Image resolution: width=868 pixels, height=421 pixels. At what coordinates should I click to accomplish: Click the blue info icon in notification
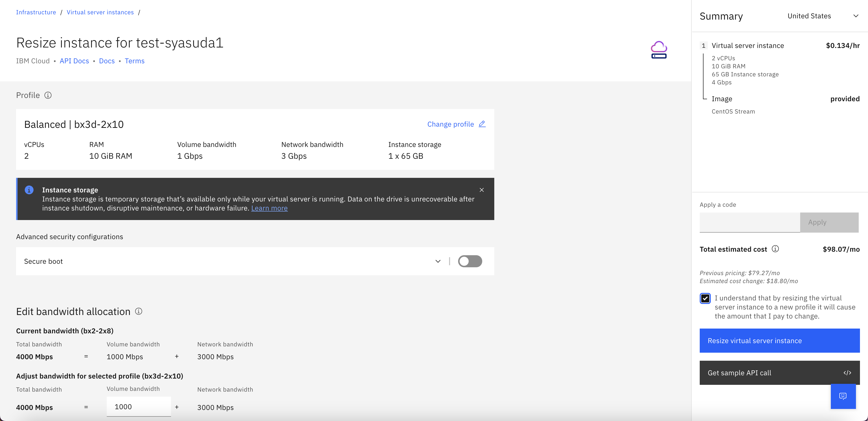(29, 190)
